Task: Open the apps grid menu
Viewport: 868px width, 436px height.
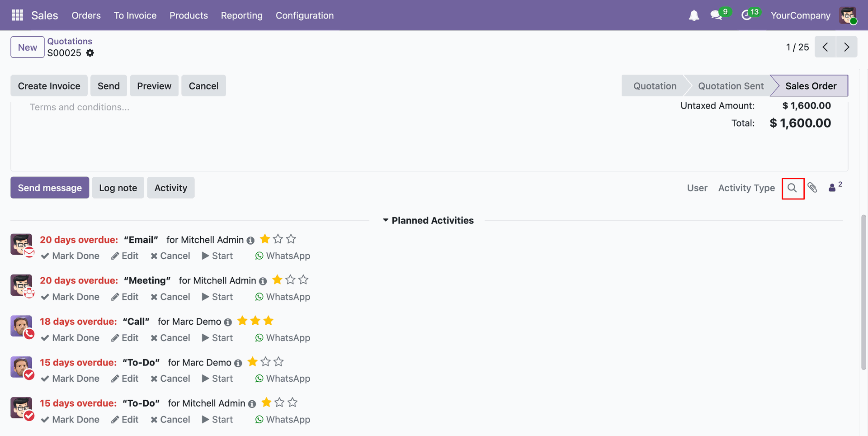Action: click(17, 15)
